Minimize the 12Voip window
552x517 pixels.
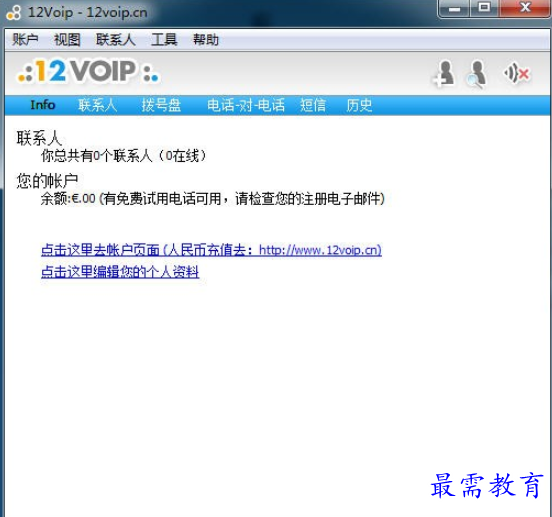click(454, 8)
